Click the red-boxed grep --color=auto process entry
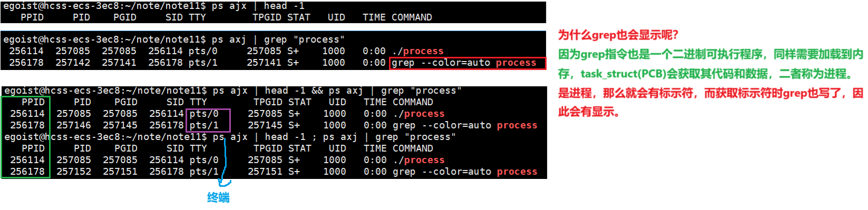 (468, 63)
